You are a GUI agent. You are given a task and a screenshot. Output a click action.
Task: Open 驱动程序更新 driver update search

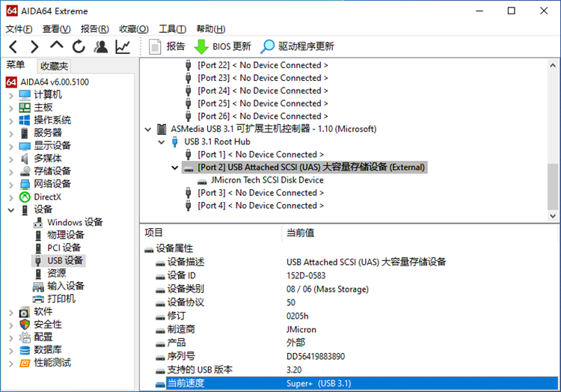pyautogui.click(x=297, y=46)
